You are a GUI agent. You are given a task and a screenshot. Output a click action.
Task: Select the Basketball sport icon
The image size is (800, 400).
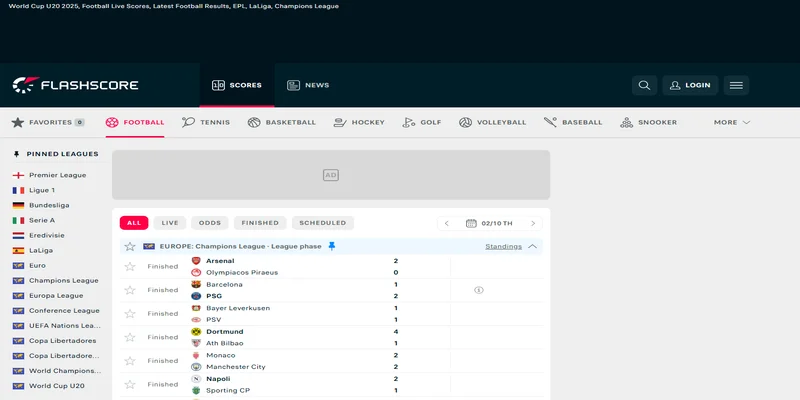point(254,122)
